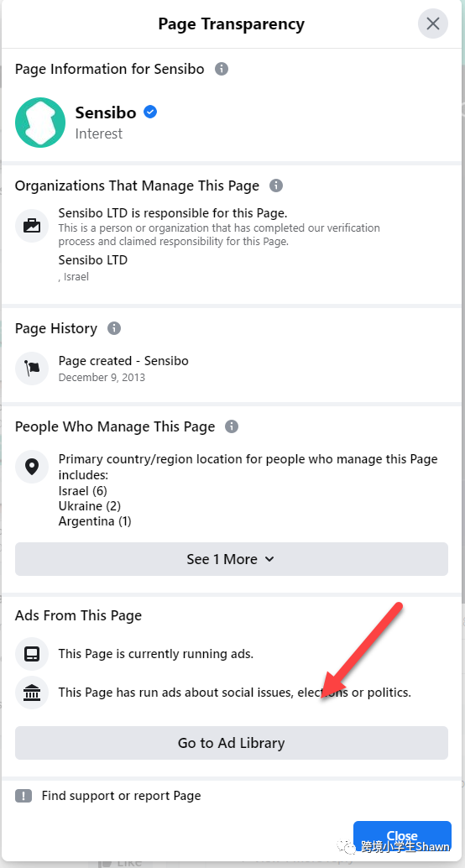Click the Sensibo page name

pyautogui.click(x=106, y=112)
